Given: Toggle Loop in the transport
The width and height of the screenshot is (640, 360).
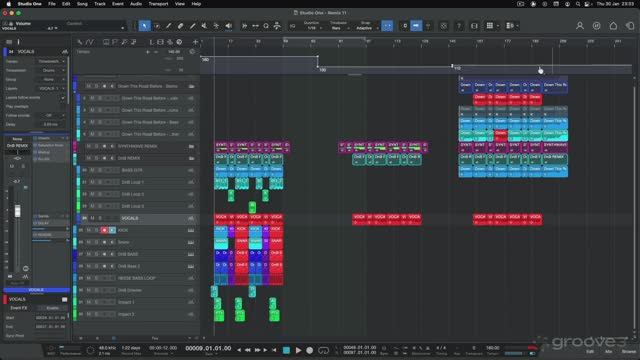Looking at the screenshot, I should click(x=323, y=350).
